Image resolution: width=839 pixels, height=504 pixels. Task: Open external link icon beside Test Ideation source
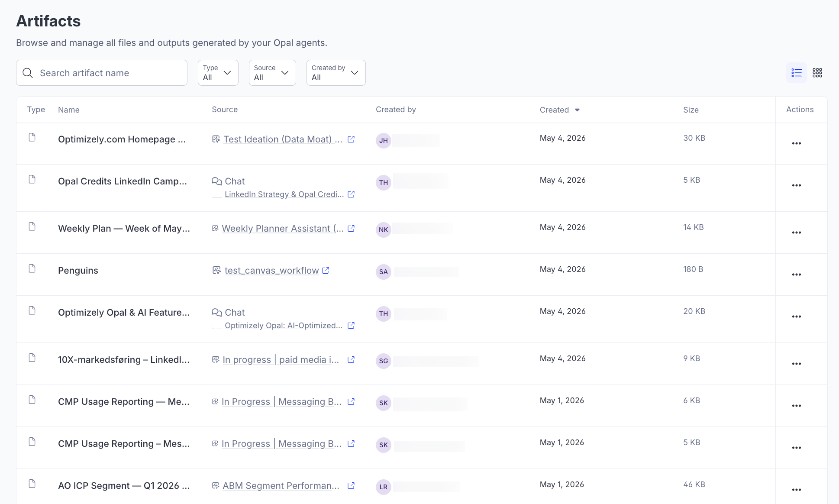click(x=351, y=139)
